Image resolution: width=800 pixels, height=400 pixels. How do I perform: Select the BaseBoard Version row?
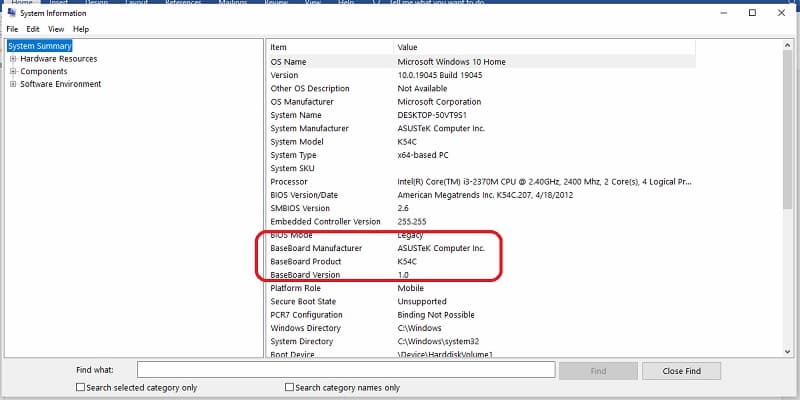coord(482,274)
